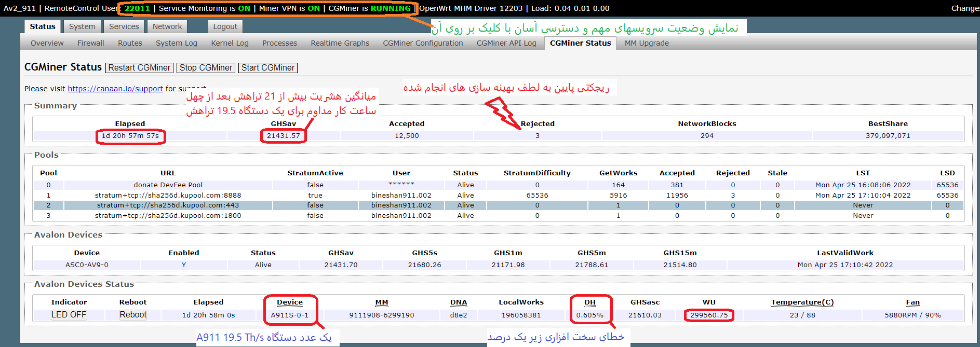
Task: Click the WU value 299560.75
Action: pos(709,315)
